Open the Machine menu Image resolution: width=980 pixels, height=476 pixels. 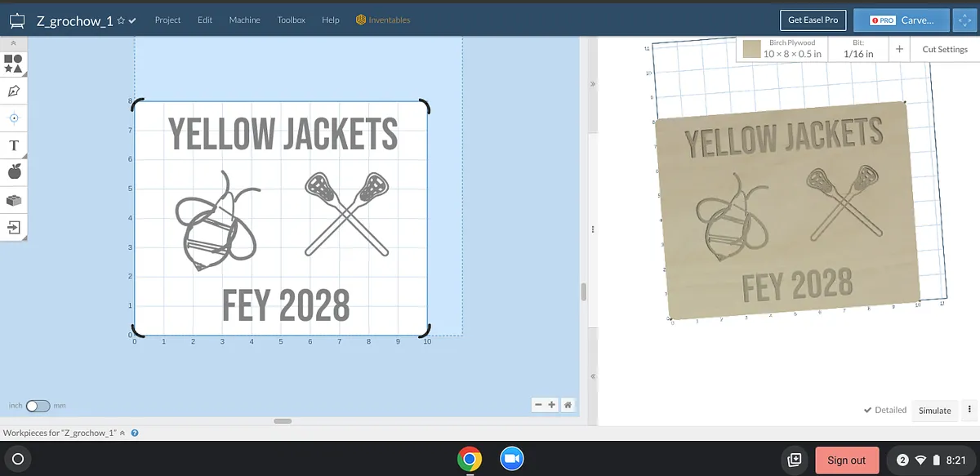point(244,20)
